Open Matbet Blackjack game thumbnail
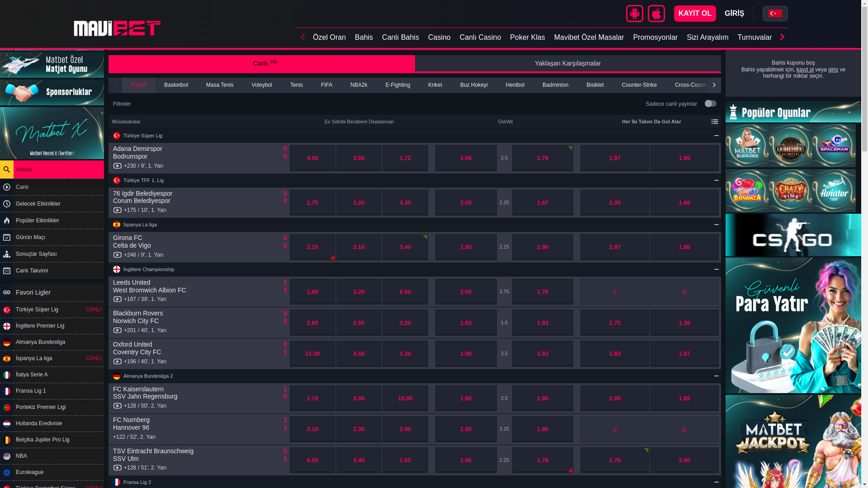The width and height of the screenshot is (868, 488). click(x=747, y=146)
